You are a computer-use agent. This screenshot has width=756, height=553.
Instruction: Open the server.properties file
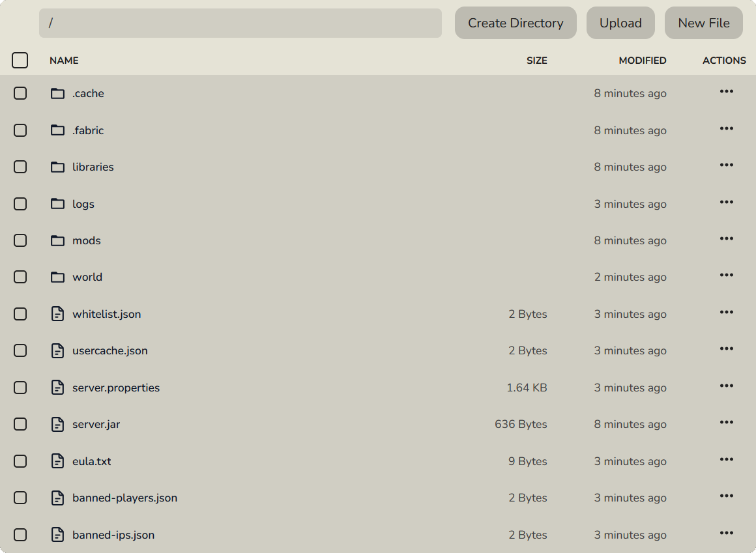pyautogui.click(x=115, y=388)
